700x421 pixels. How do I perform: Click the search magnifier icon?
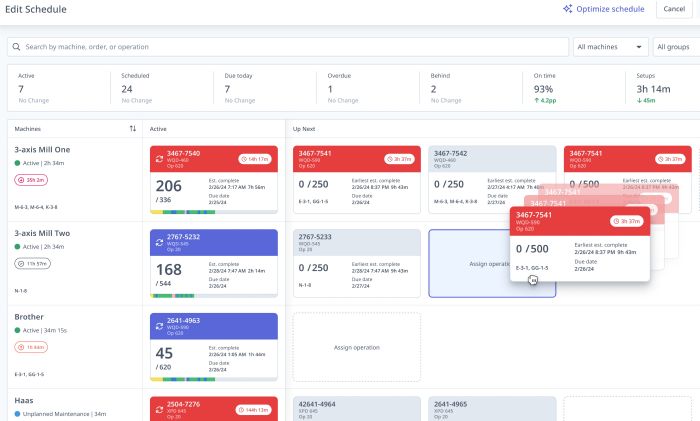(17, 47)
